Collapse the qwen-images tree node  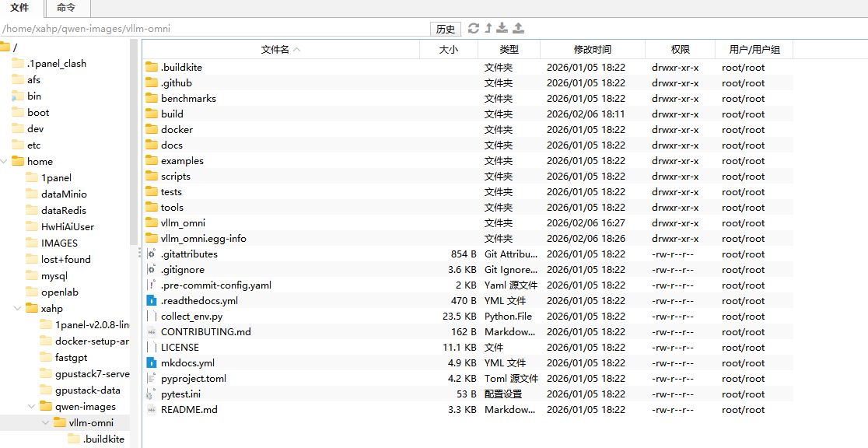coord(32,407)
